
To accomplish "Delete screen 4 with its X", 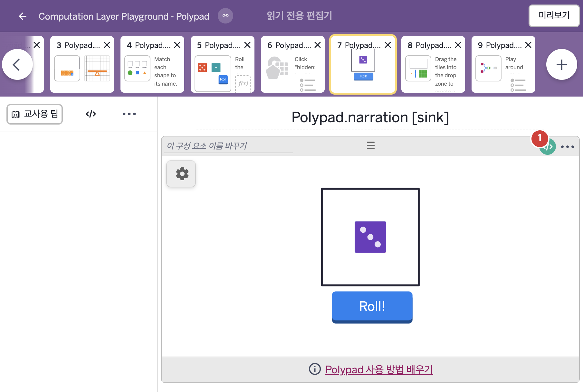I will 177,45.
